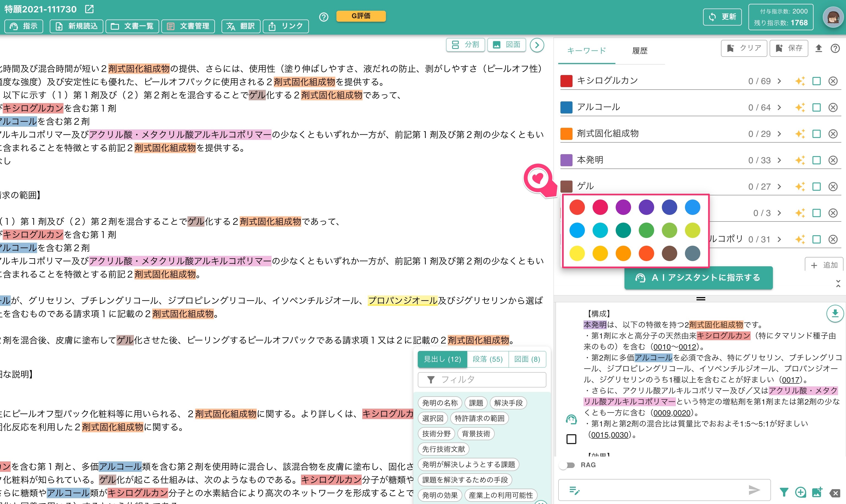The height and width of the screenshot is (504, 846).
Task: Check the checkbox on the 0 / 3 row
Action: (x=816, y=213)
